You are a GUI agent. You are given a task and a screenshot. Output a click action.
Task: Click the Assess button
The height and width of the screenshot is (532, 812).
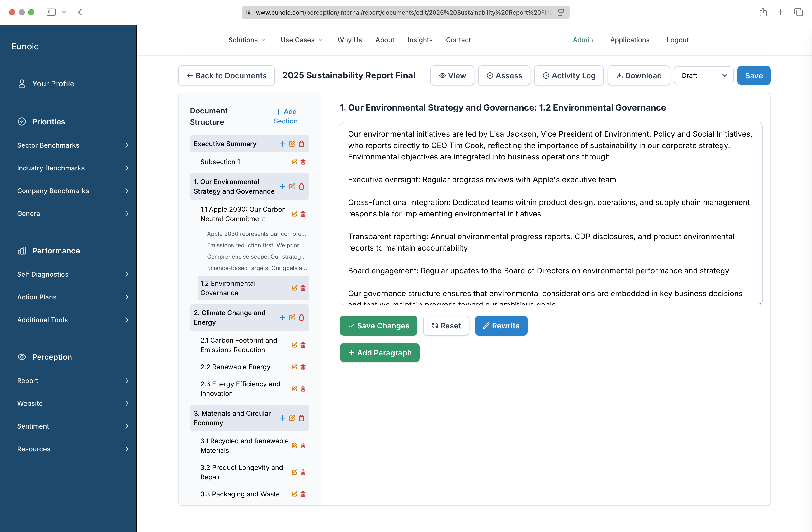[x=504, y=76]
